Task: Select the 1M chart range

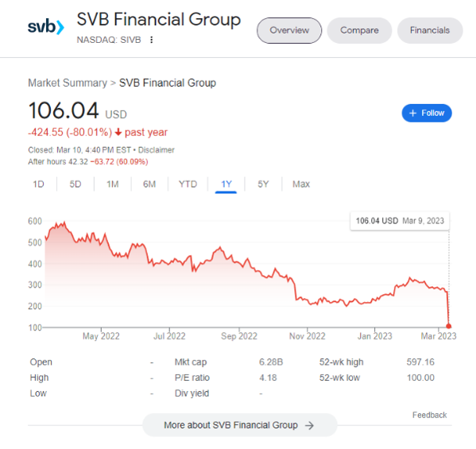Action: [x=112, y=184]
